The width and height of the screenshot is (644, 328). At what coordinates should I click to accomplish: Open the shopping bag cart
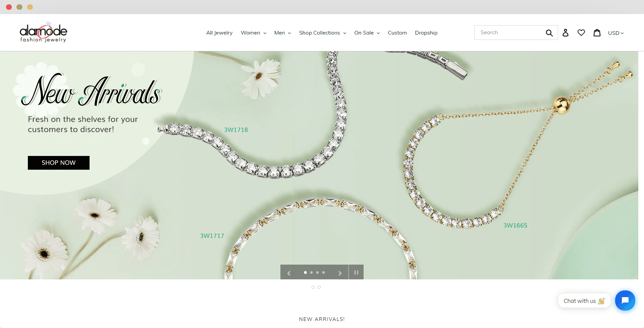click(597, 33)
